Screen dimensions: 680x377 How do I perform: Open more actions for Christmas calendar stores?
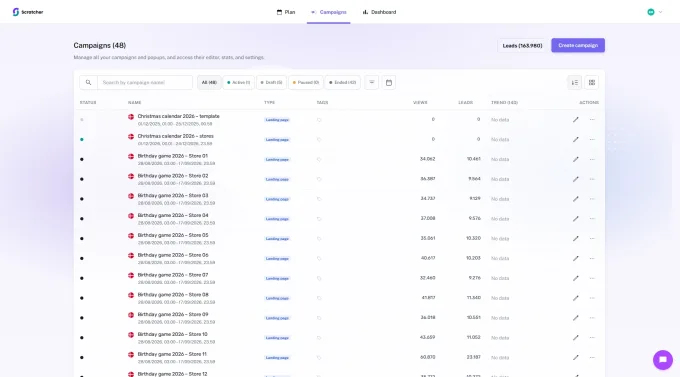pyautogui.click(x=592, y=140)
